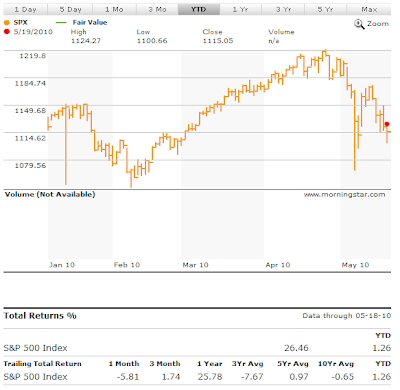400x390 pixels.
Task: Click the 26.46 return value
Action: pos(296,348)
